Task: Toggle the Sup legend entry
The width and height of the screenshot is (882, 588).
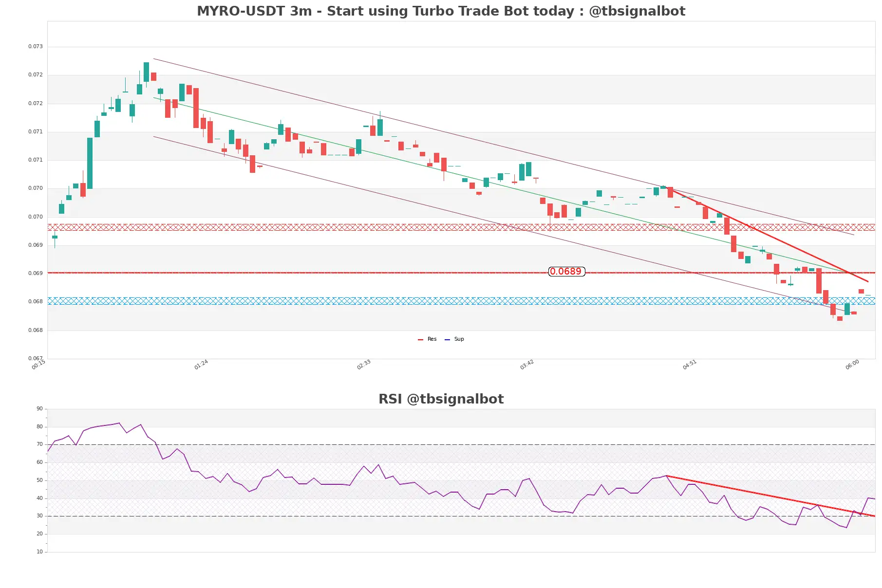Action: click(459, 339)
